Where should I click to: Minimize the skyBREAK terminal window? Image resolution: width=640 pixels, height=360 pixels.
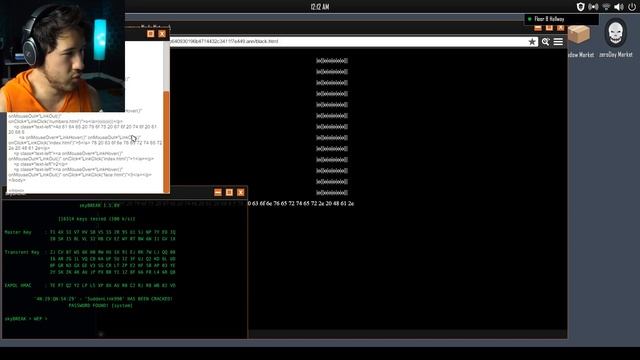(218, 192)
